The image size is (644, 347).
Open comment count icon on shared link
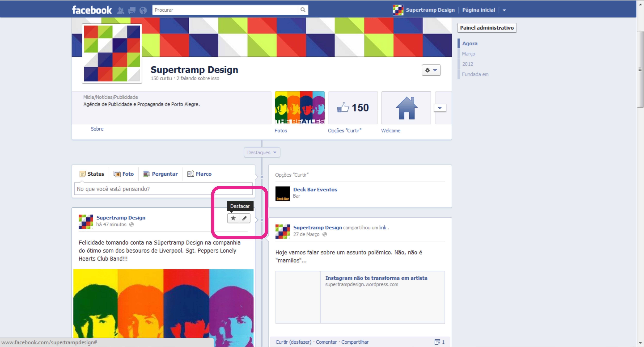coord(437,342)
